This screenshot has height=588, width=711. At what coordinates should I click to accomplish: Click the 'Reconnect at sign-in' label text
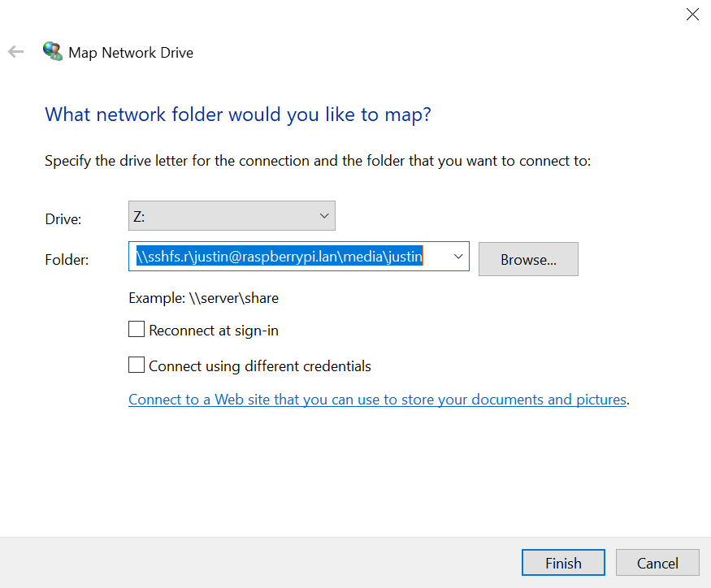214,331
